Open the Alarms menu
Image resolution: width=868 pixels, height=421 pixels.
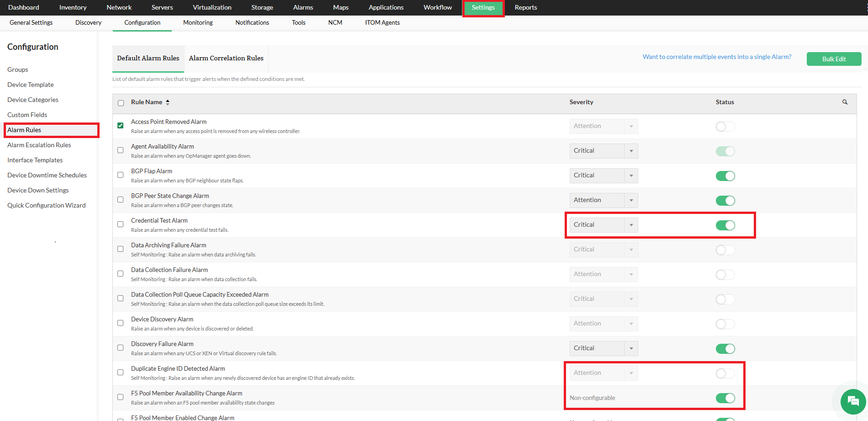coord(302,7)
